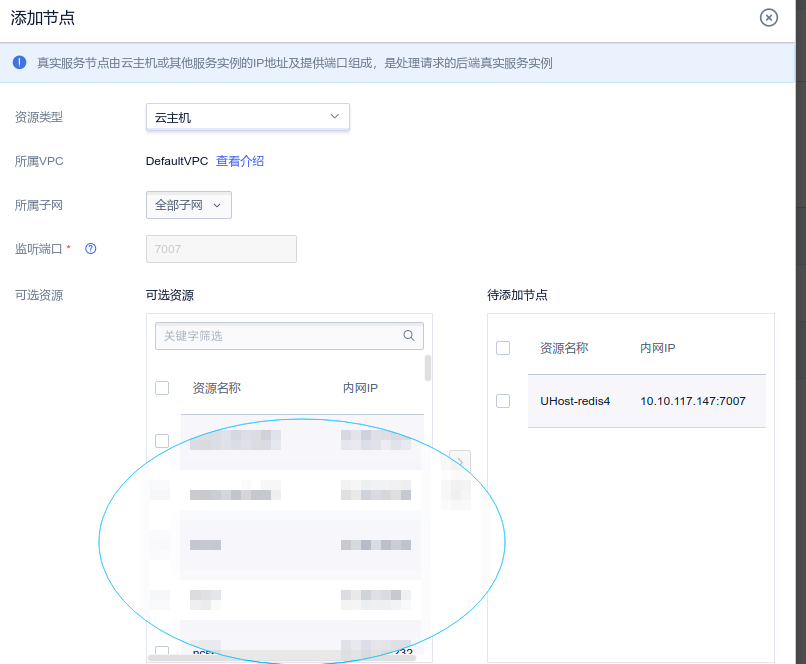Check the UHost-redis4 row checkbox

click(503, 401)
